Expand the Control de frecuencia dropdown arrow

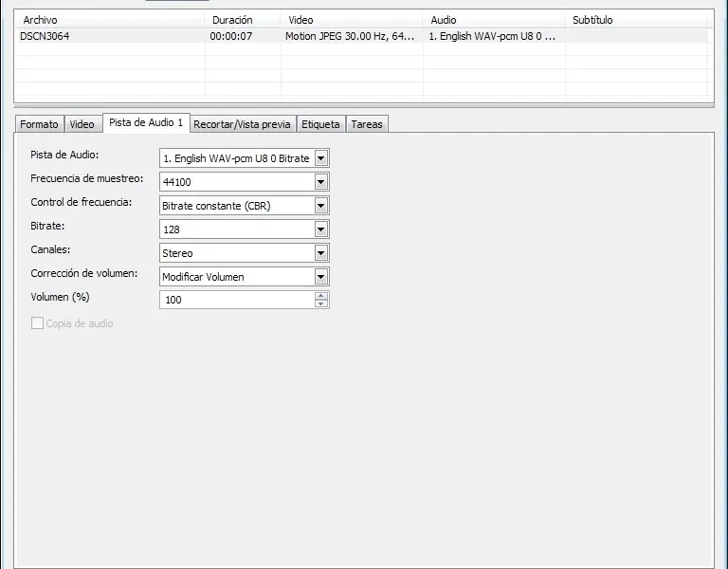[320, 206]
